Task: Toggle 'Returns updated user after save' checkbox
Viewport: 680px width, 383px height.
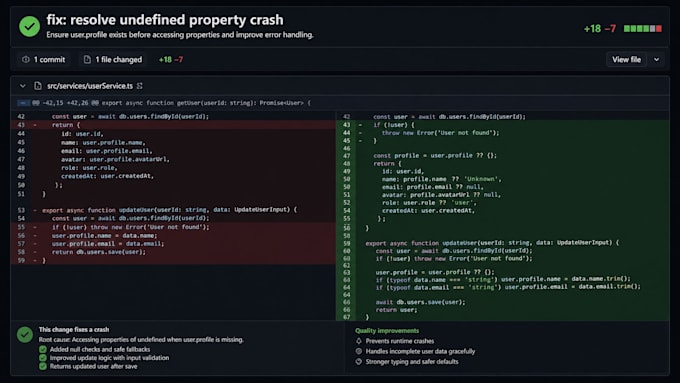Action: [x=42, y=366]
